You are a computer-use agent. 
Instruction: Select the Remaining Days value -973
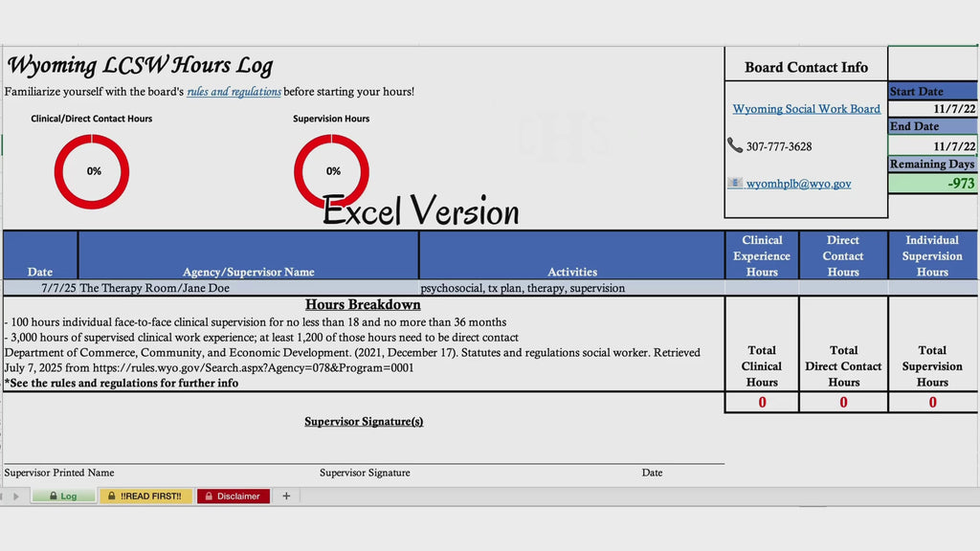click(932, 183)
